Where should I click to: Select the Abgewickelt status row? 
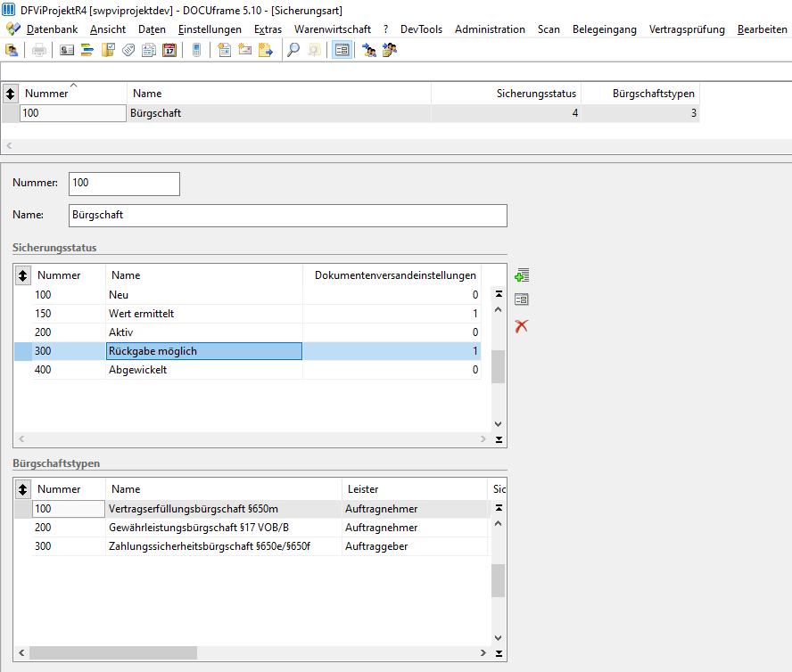(248, 370)
